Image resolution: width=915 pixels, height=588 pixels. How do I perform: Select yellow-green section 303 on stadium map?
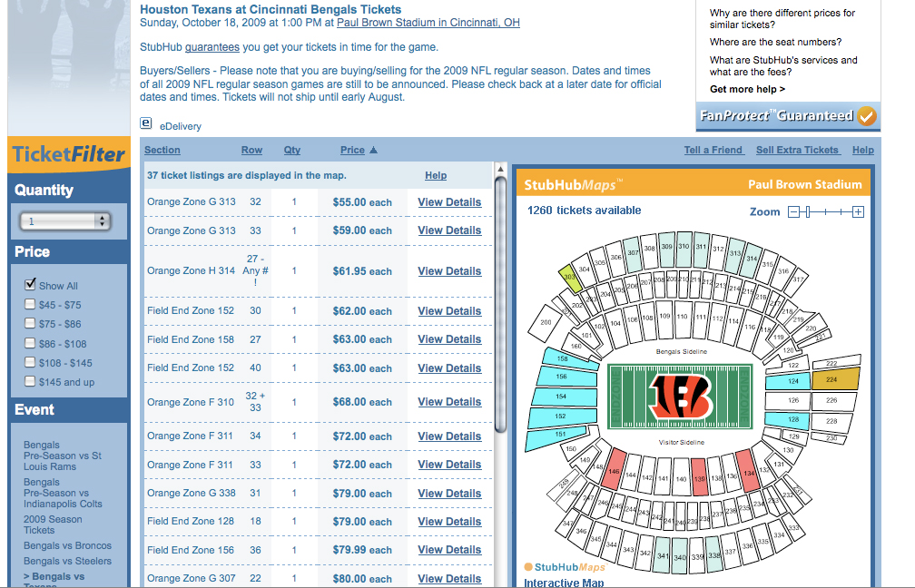coord(570,279)
